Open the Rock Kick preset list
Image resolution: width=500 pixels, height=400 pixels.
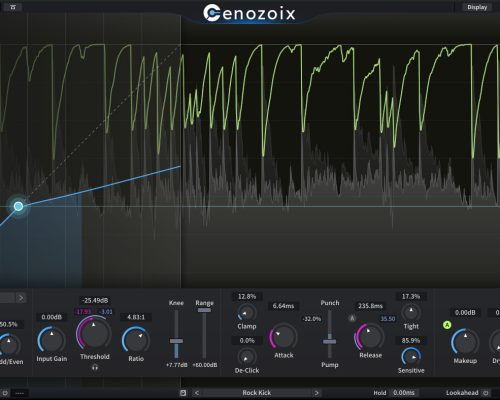tap(257, 393)
